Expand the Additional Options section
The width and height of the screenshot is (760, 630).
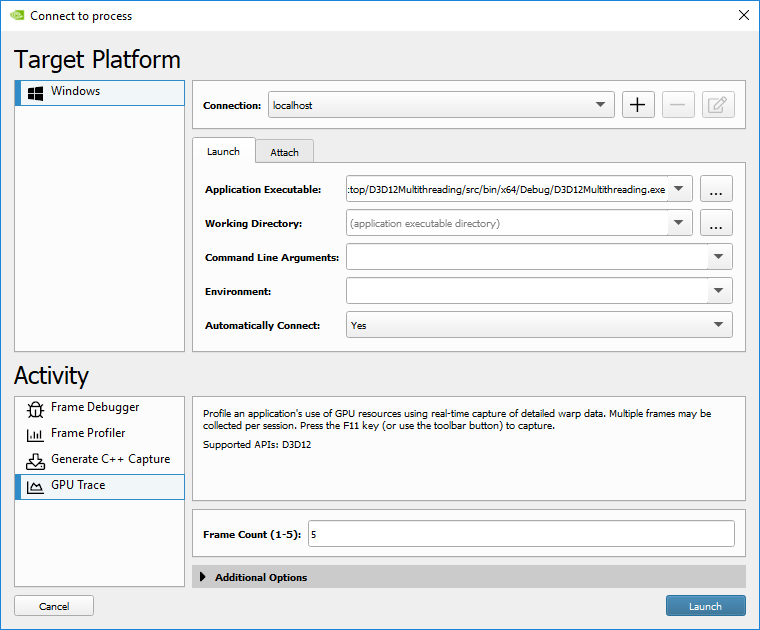tap(260, 577)
